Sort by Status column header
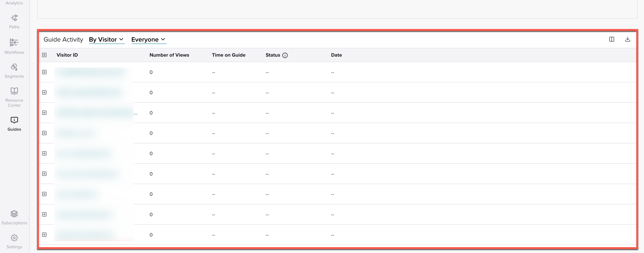644x253 pixels. (x=273, y=55)
